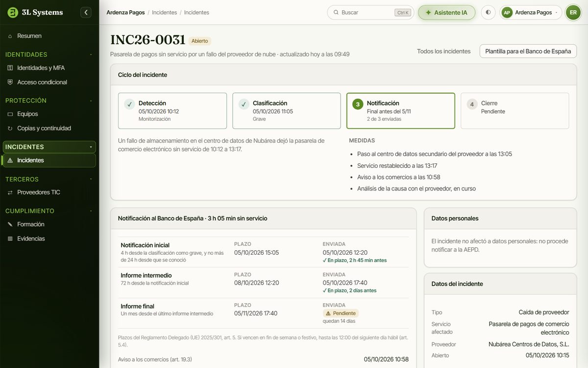The image size is (588, 368).
Task: Open Plantilla para el Banco de España
Action: pos(528,51)
